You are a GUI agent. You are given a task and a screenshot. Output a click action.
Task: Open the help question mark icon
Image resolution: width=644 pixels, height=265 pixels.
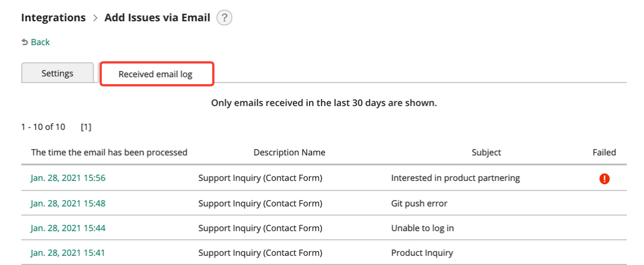[x=224, y=18]
